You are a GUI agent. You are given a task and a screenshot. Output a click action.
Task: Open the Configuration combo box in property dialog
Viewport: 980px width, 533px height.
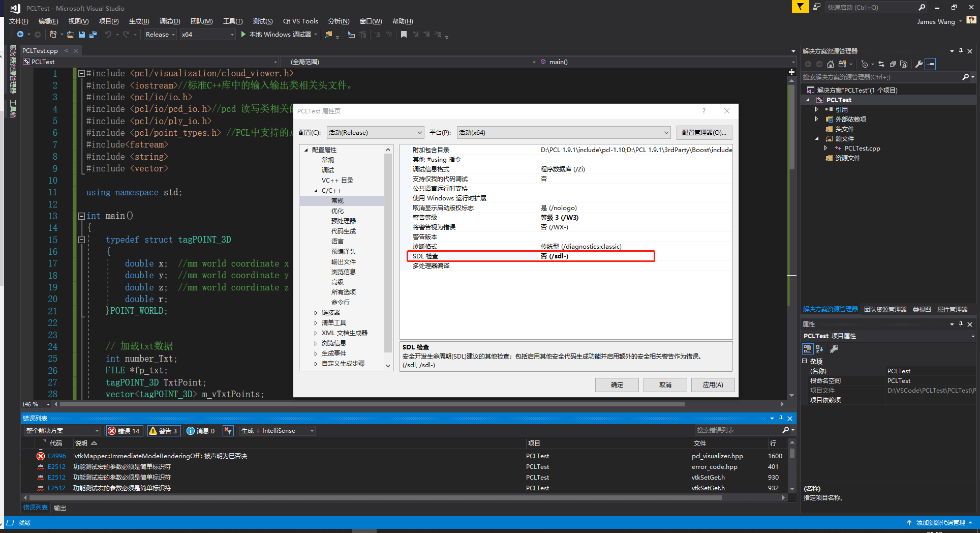(x=375, y=132)
